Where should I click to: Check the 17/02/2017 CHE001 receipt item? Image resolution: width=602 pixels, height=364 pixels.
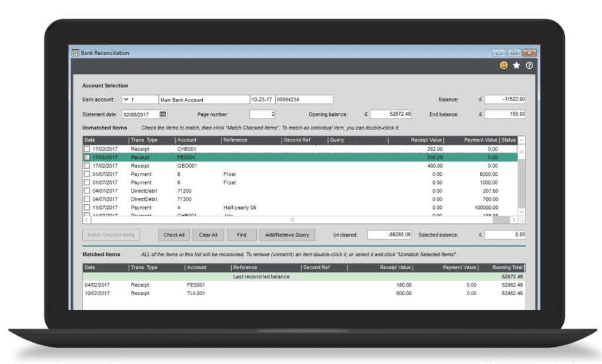pyautogui.click(x=87, y=149)
